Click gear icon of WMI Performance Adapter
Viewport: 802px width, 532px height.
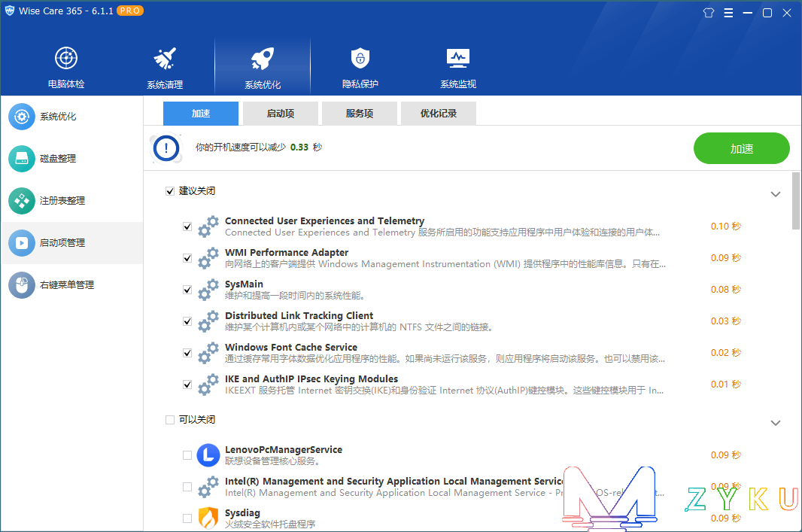click(208, 258)
